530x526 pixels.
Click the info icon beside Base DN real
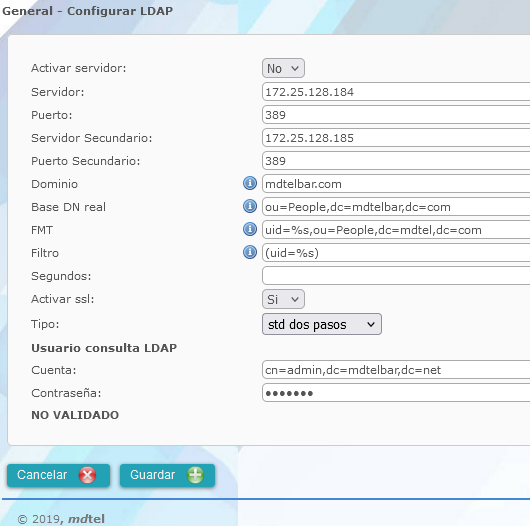(250, 207)
